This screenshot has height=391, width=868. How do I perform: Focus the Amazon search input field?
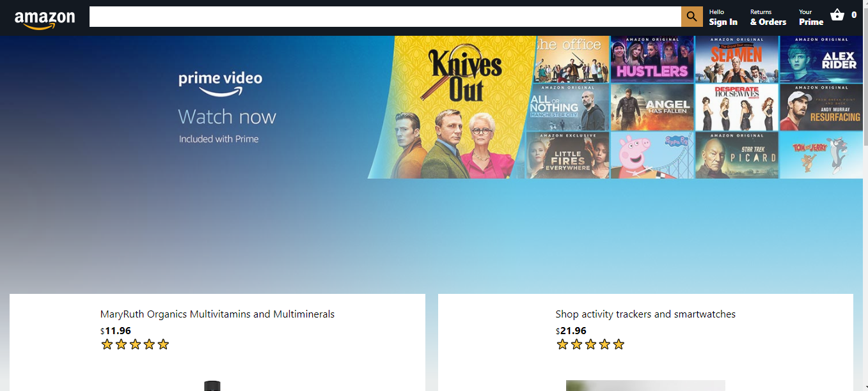click(x=385, y=17)
